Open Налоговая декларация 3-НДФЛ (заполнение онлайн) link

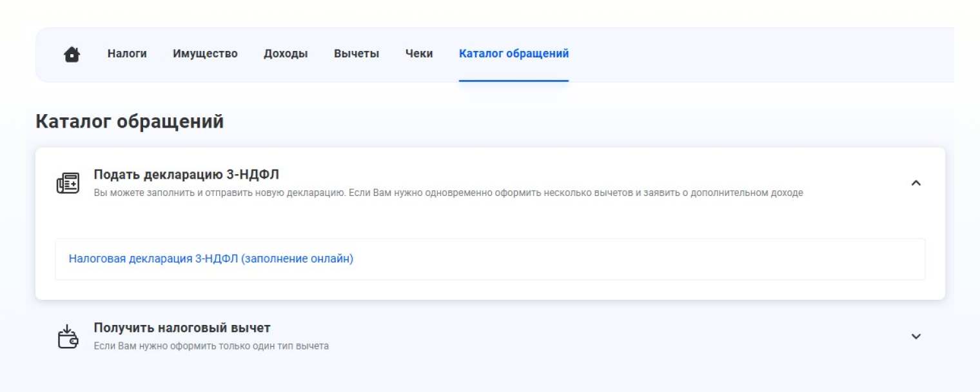(211, 259)
